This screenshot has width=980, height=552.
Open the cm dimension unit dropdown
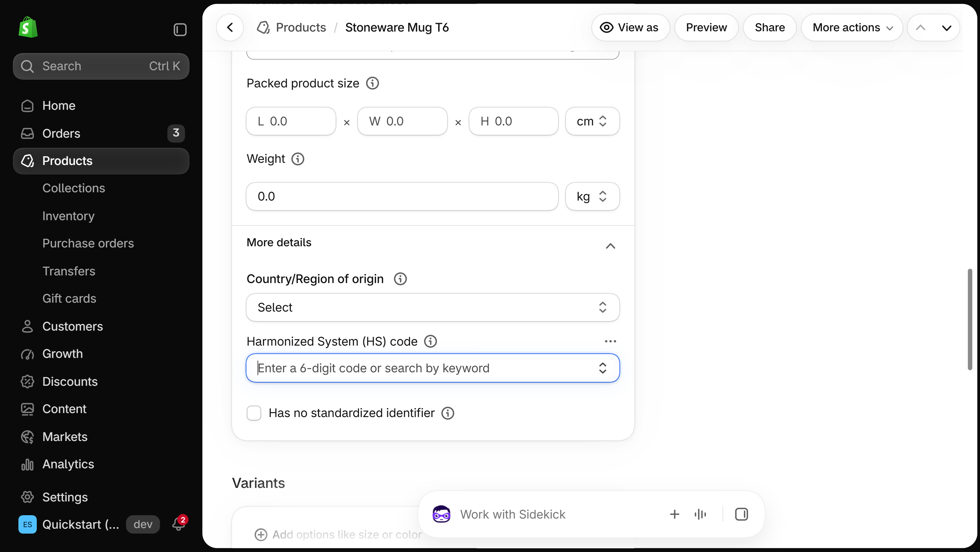click(x=592, y=121)
